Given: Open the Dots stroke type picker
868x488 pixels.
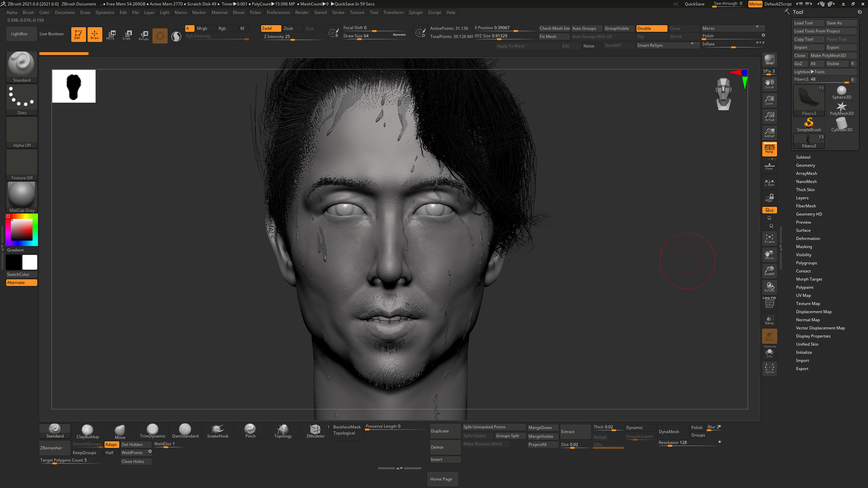Looking at the screenshot, I should [x=22, y=100].
